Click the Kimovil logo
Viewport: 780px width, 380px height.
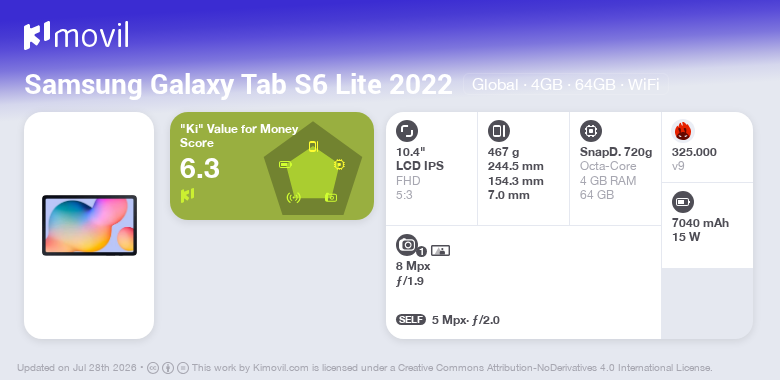coord(76,35)
